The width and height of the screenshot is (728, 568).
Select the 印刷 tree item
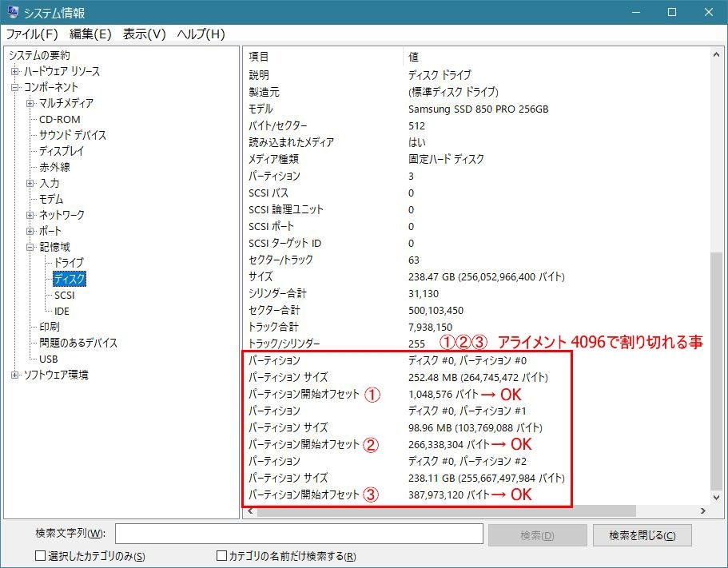click(50, 327)
